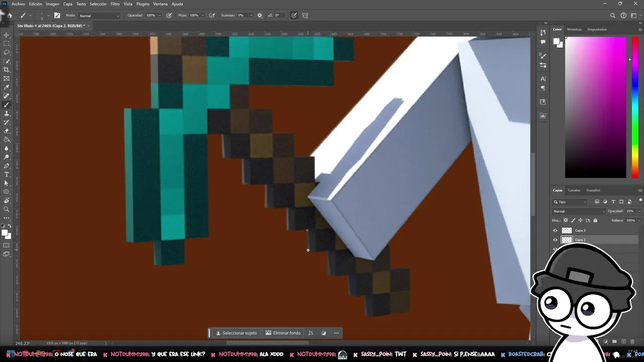
Task: Select the Pen tool
Action: (7, 166)
